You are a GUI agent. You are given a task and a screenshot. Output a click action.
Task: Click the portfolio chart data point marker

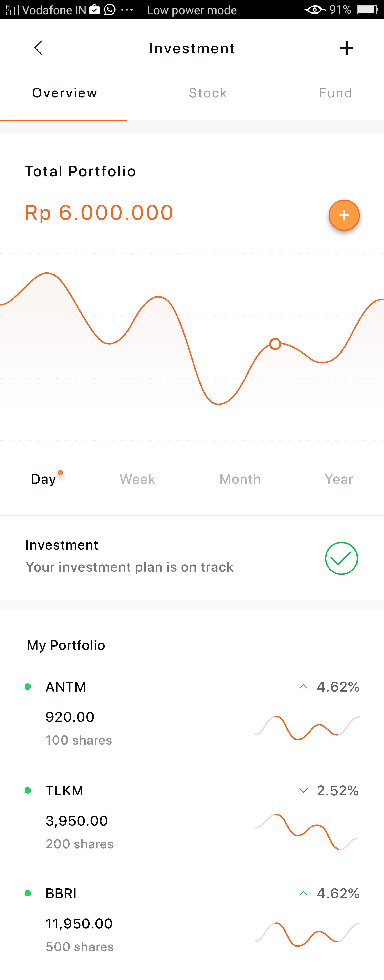pos(275,344)
